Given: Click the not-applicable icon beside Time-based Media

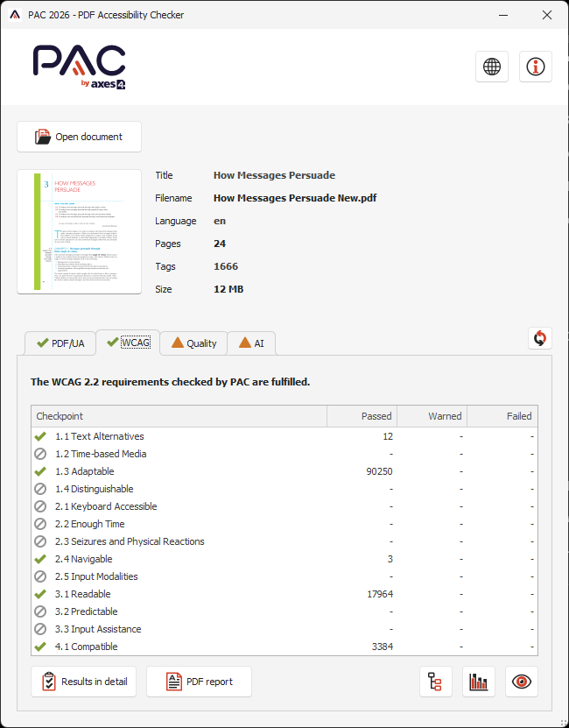Looking at the screenshot, I should pos(40,454).
